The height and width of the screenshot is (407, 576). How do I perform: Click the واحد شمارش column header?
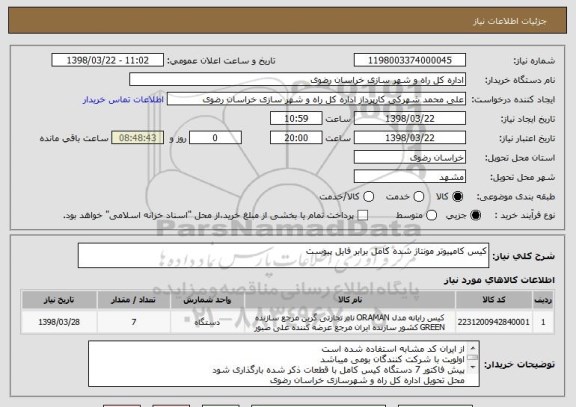207,300
